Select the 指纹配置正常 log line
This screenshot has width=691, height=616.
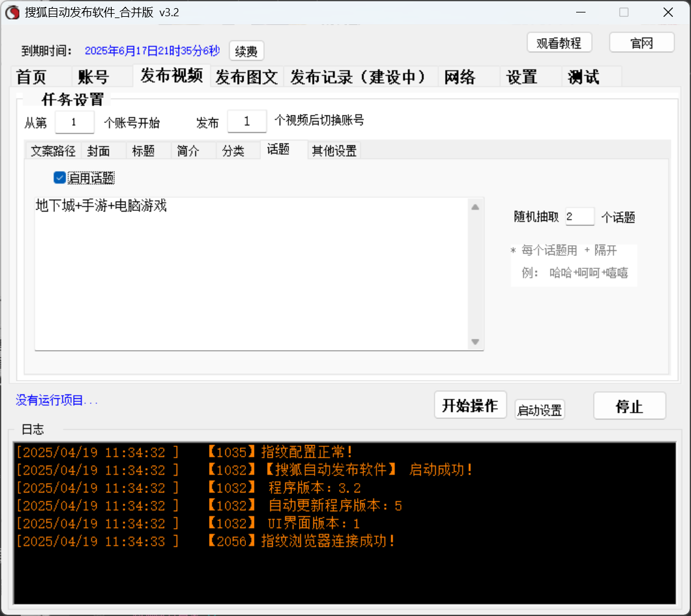[185, 452]
